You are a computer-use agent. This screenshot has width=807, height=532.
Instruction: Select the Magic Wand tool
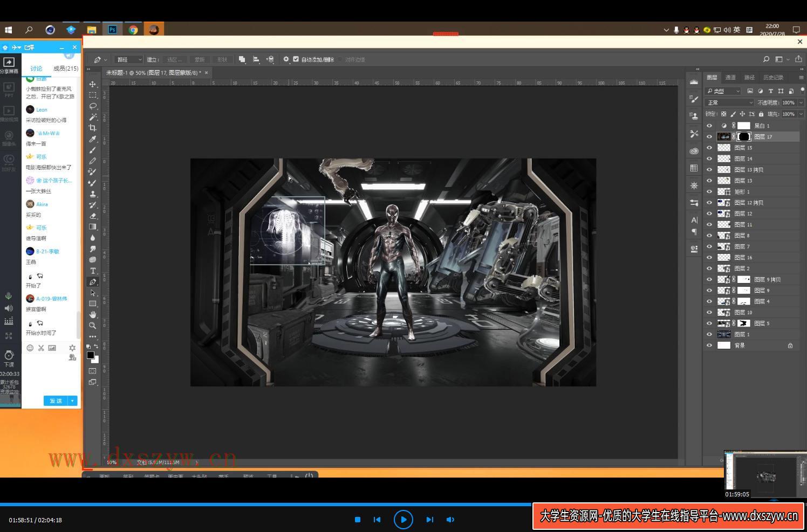pyautogui.click(x=93, y=117)
